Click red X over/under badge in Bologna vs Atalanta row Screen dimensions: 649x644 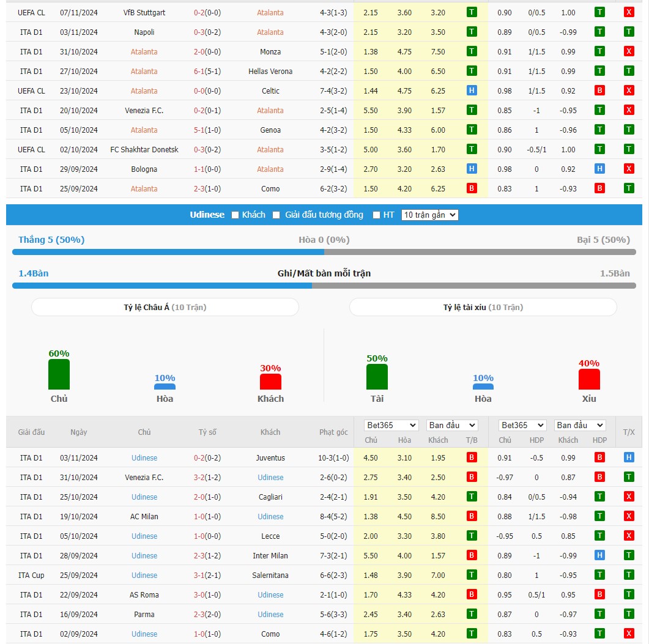pyautogui.click(x=629, y=168)
